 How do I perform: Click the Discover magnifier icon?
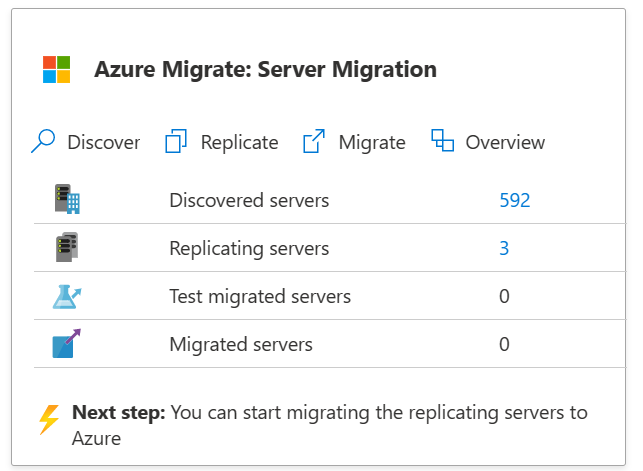(x=43, y=142)
